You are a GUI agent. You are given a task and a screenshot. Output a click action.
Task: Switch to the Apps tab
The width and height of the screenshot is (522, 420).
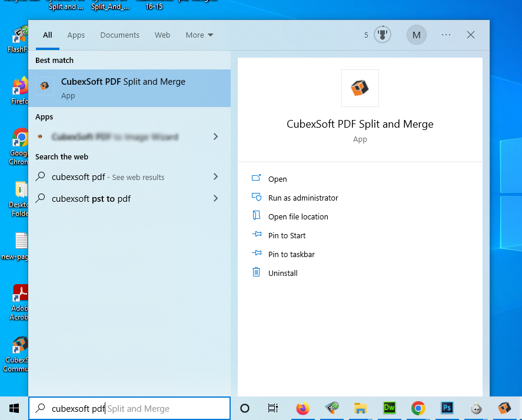click(x=76, y=35)
